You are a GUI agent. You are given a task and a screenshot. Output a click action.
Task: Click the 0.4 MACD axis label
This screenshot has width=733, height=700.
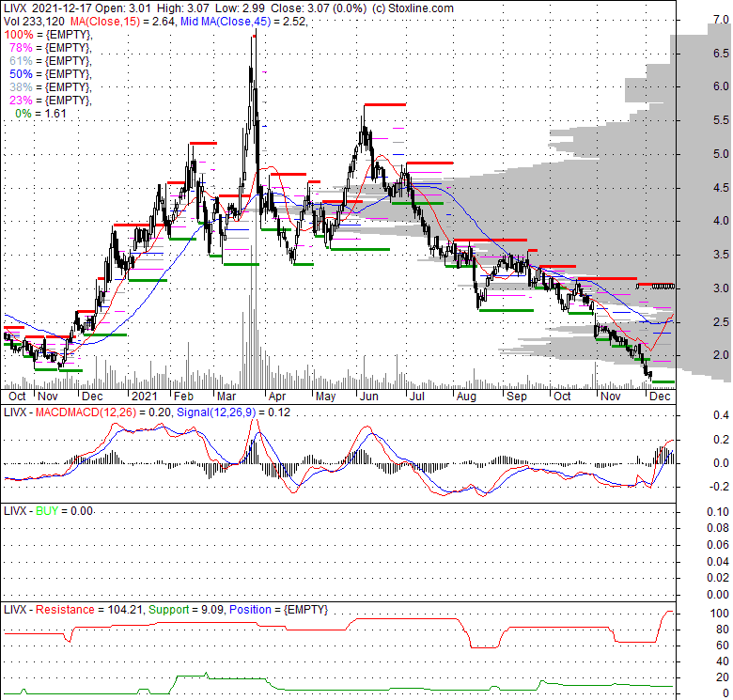tap(721, 415)
